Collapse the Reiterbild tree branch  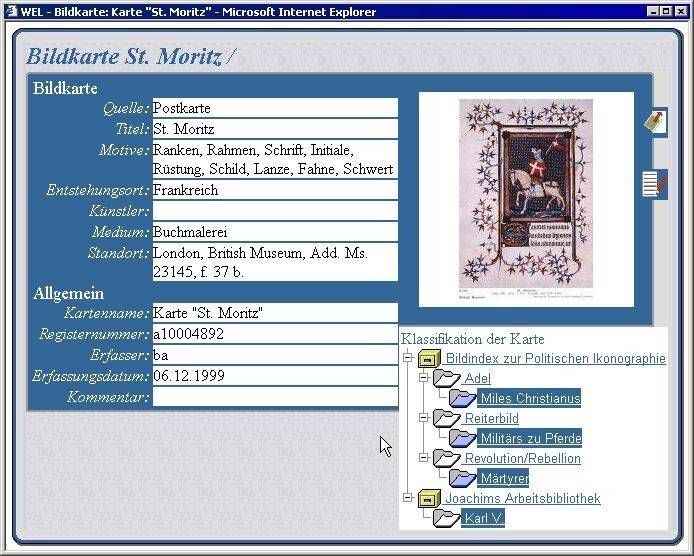click(x=424, y=417)
